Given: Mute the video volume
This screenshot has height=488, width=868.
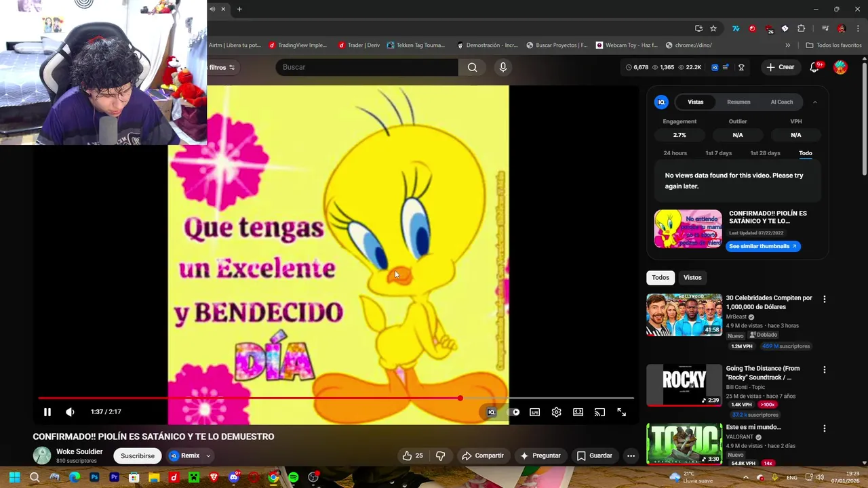Looking at the screenshot, I should click(x=70, y=412).
